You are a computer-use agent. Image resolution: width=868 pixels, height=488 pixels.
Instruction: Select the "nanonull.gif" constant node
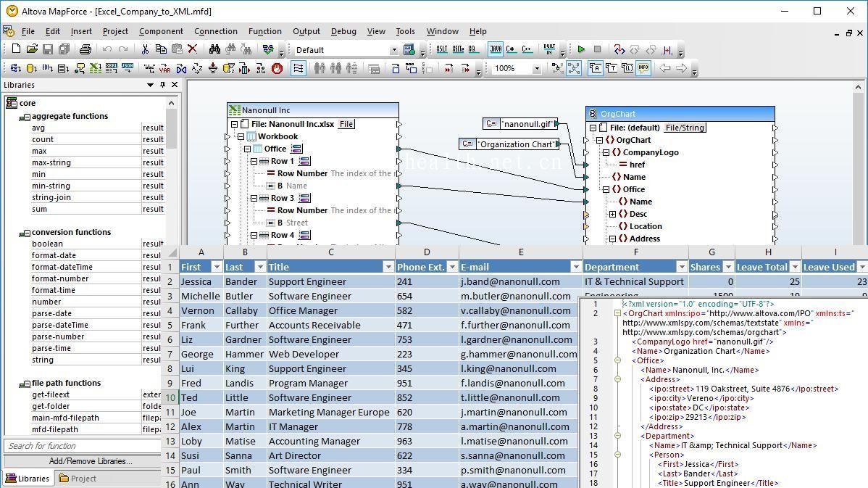tap(520, 124)
